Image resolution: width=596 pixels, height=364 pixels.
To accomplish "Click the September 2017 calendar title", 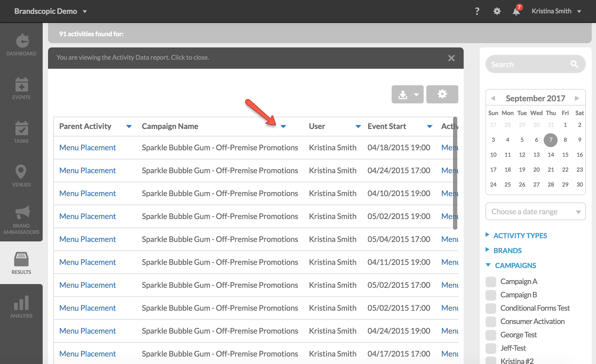I will [x=535, y=98].
